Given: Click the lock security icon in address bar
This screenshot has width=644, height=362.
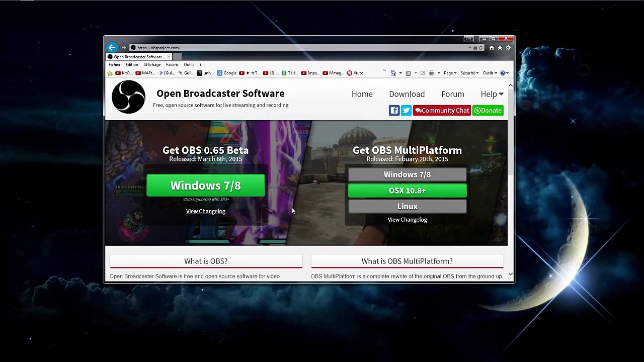Looking at the screenshot, I should (475, 48).
